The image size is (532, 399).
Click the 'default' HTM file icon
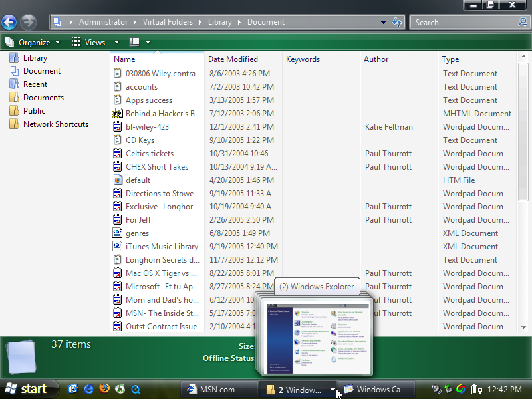(118, 180)
